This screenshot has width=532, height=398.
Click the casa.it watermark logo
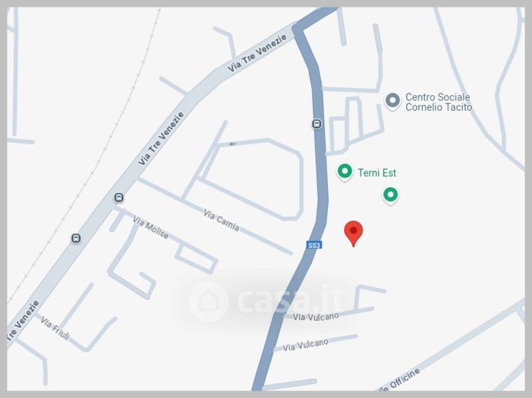(265, 301)
